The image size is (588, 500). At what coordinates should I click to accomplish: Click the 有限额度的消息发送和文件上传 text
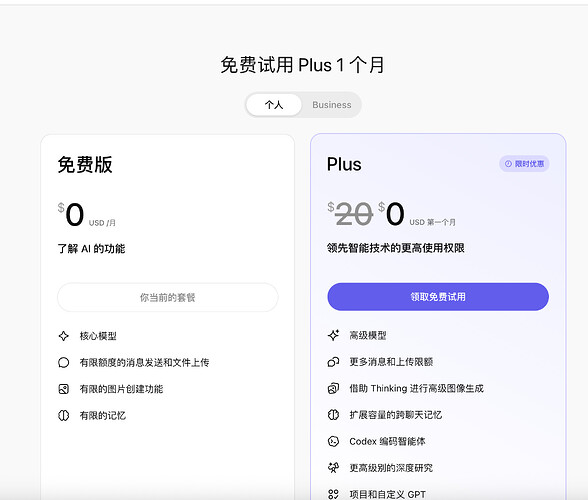pyautogui.click(x=144, y=362)
